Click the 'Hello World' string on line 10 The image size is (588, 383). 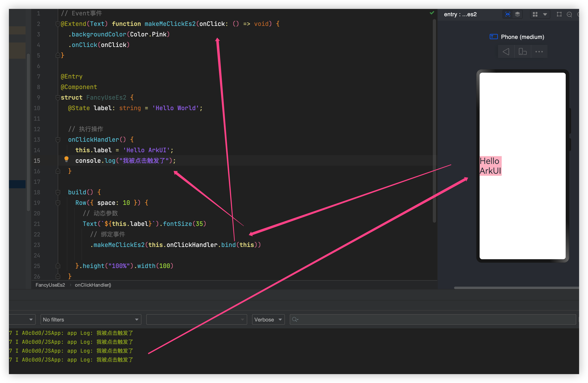click(176, 108)
